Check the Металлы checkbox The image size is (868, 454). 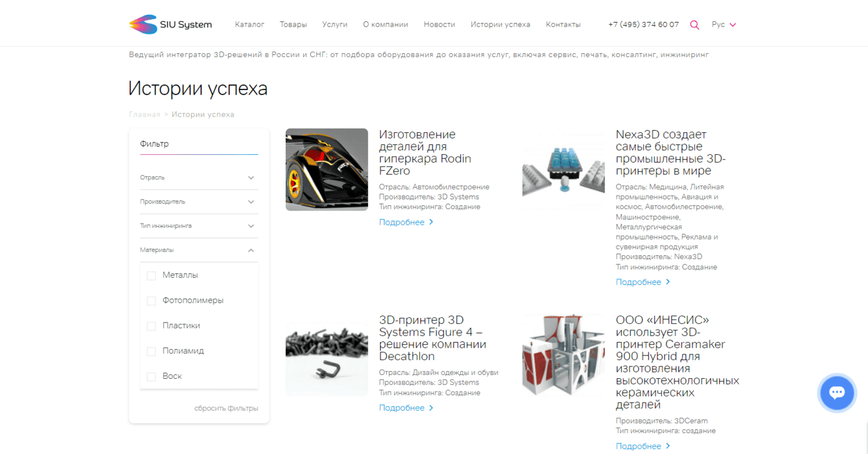152,275
